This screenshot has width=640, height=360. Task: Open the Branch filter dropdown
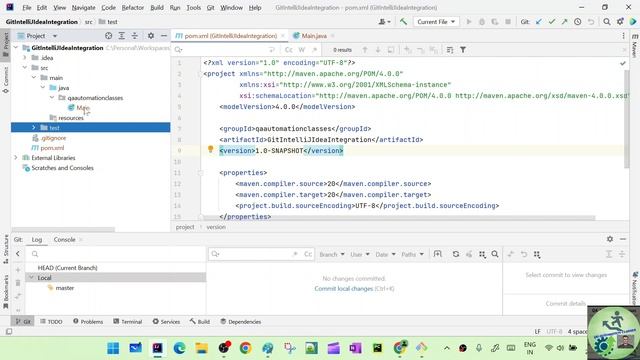click(332, 254)
